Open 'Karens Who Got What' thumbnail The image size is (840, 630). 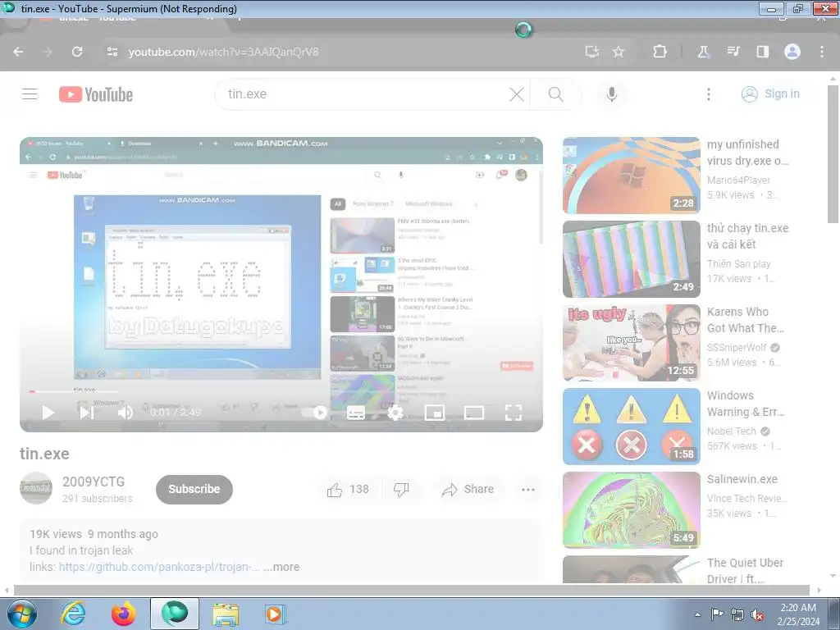pyautogui.click(x=631, y=343)
